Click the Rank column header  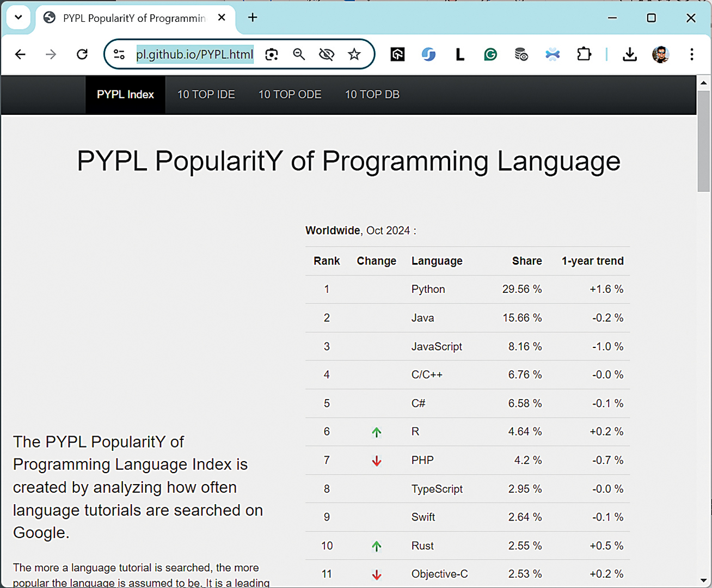(x=327, y=261)
